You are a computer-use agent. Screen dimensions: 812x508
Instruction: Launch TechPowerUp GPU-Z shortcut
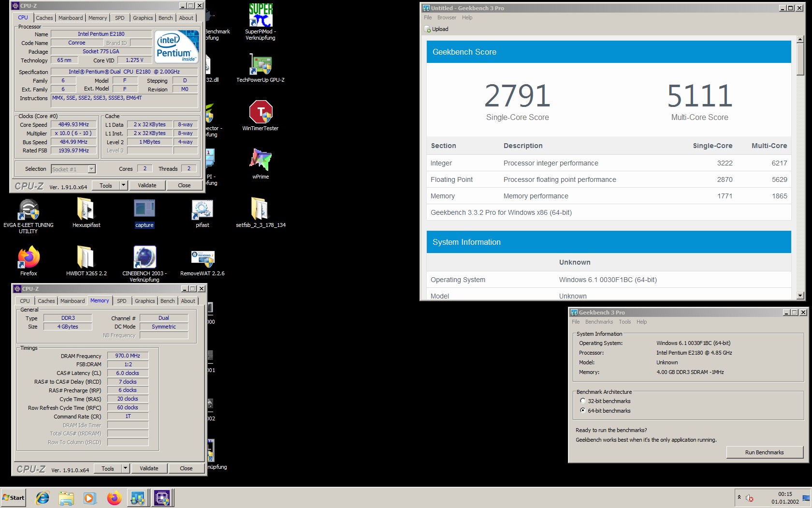click(x=261, y=68)
